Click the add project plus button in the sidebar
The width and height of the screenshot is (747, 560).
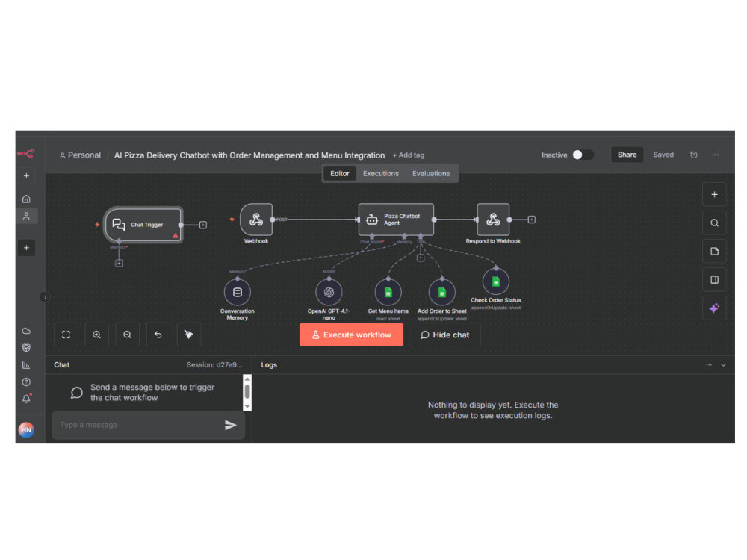coord(26,248)
